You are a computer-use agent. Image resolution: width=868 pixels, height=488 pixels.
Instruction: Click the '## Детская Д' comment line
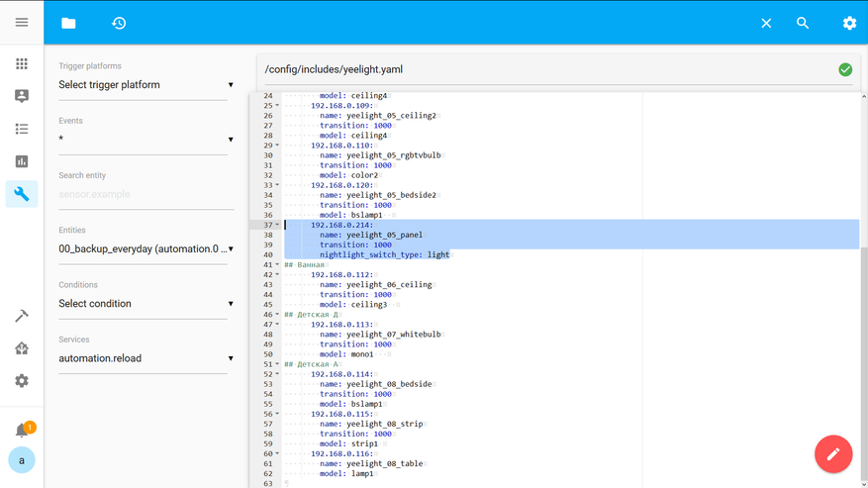click(311, 315)
